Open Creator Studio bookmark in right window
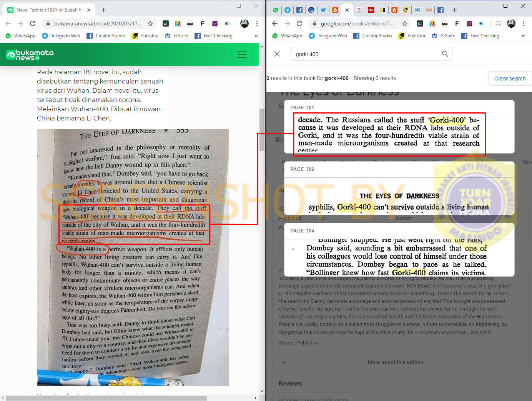 (372, 36)
